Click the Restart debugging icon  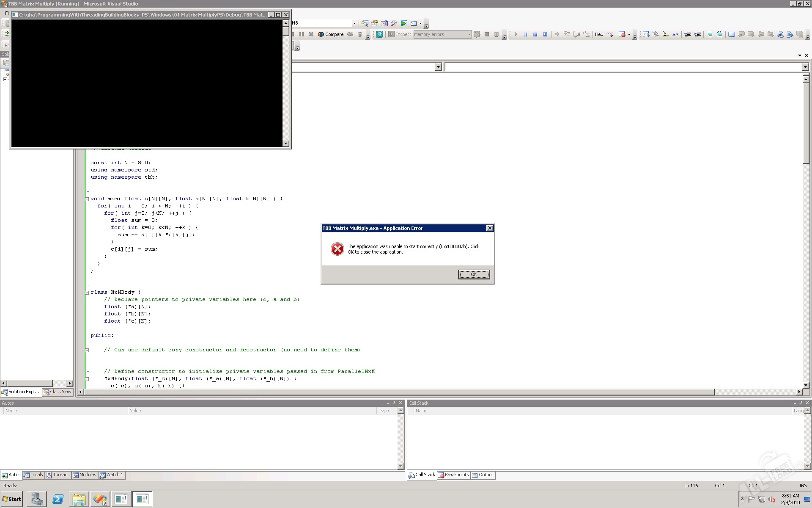click(x=545, y=34)
